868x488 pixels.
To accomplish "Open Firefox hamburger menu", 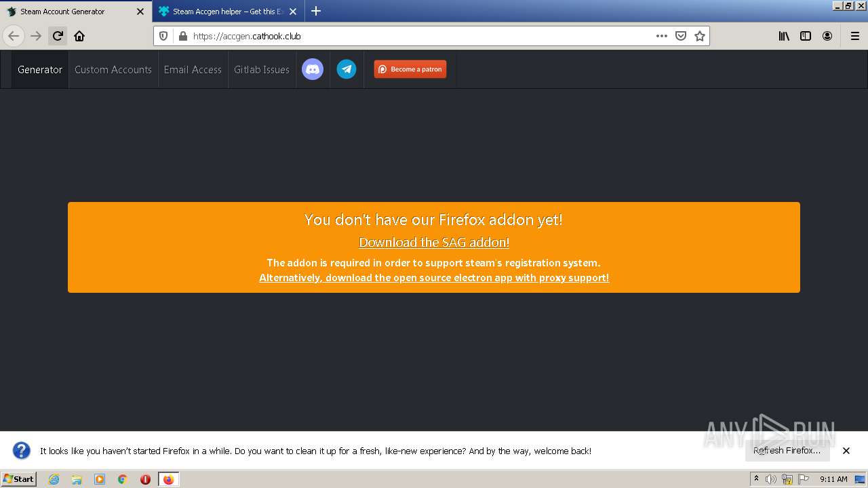I will pos(854,36).
